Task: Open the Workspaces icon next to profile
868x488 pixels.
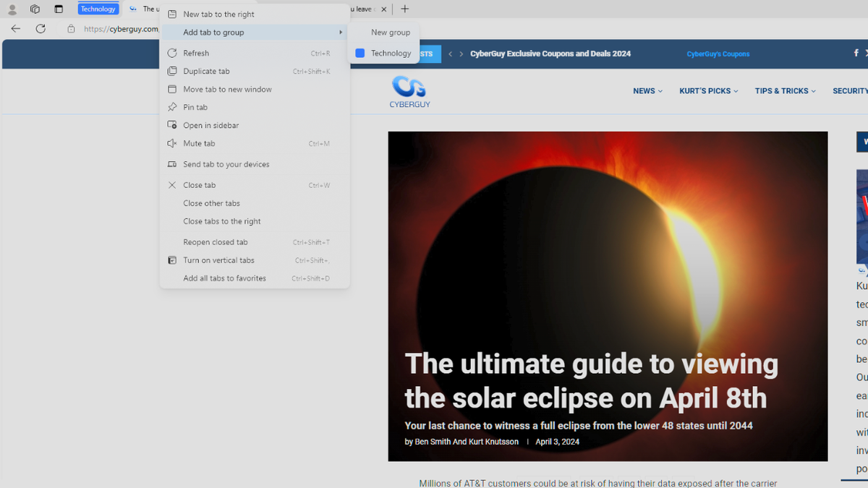Action: point(35,9)
